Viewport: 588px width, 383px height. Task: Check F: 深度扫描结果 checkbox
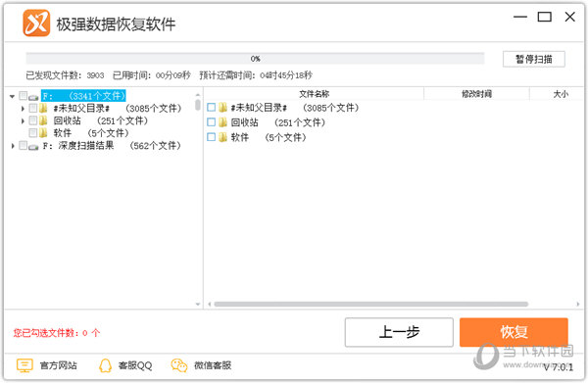click(24, 145)
